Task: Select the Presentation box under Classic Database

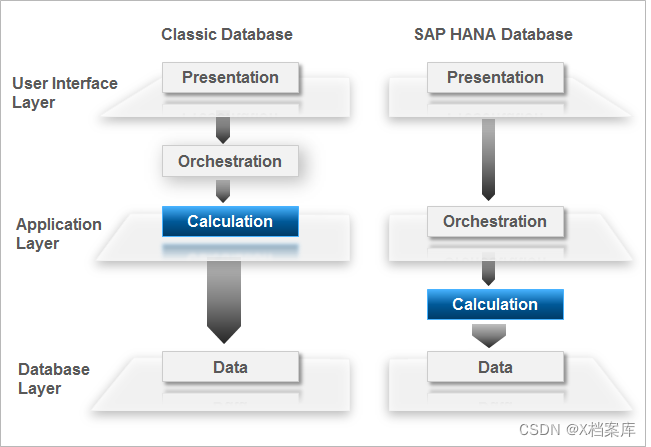Action: (230, 77)
